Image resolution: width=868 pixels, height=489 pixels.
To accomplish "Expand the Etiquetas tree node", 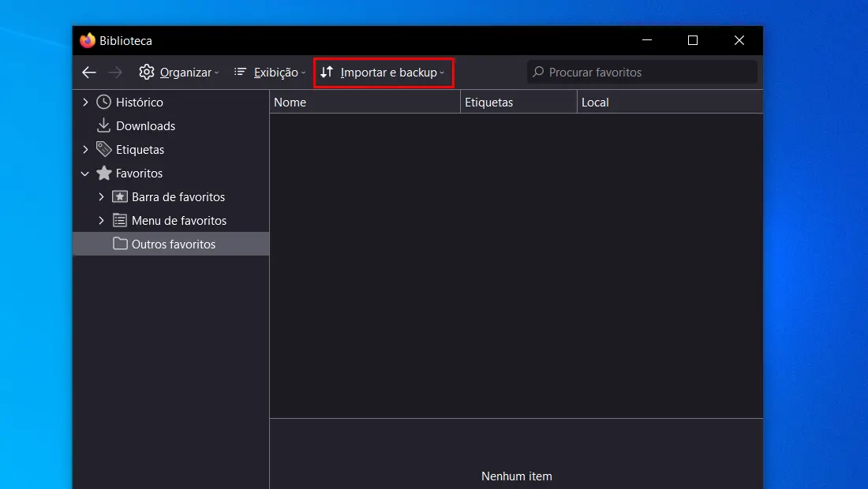I will [x=85, y=149].
